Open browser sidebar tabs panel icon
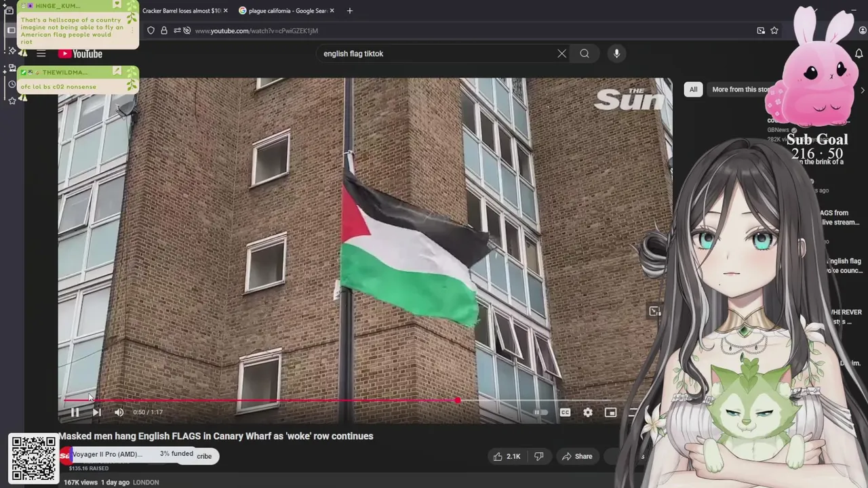Image resolution: width=868 pixels, height=488 pixels. tap(10, 30)
